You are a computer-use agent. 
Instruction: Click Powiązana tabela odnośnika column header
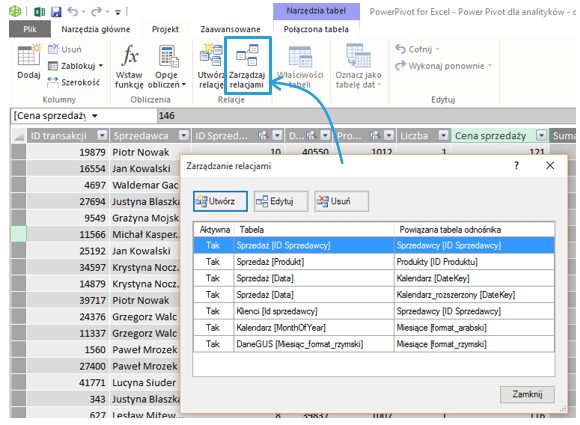pos(475,230)
